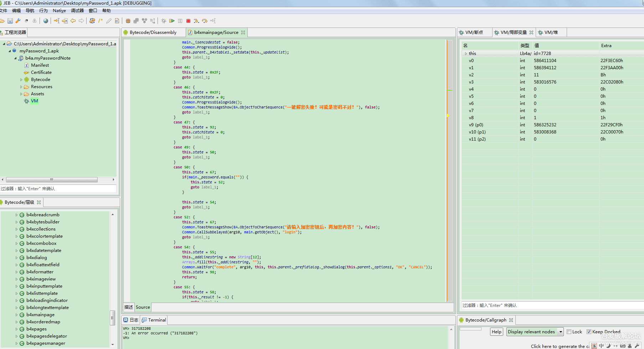Switch to the Terminal tab
Viewport: 644px width, 349px height.
click(x=156, y=320)
